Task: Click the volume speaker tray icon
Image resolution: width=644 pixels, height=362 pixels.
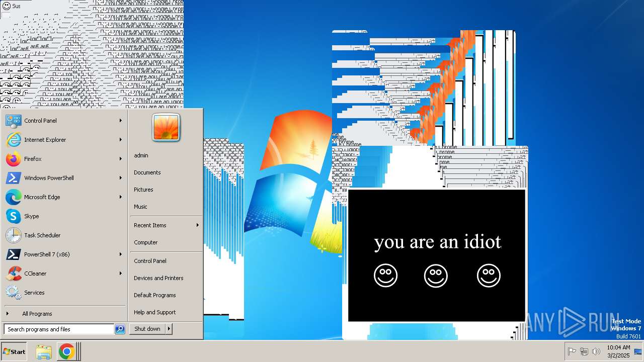Action: coord(596,351)
